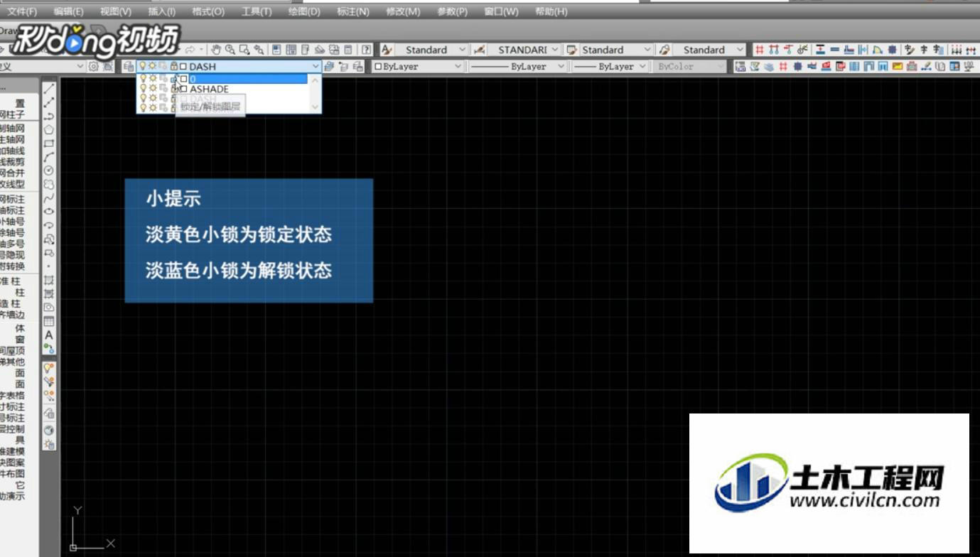
Task: Open the 窗口(W) menu
Action: pyautogui.click(x=501, y=11)
